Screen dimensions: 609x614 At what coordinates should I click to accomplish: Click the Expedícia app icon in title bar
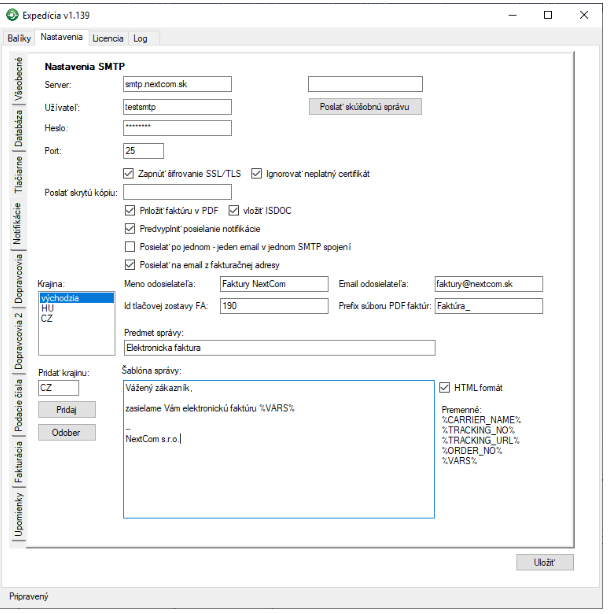point(12,15)
